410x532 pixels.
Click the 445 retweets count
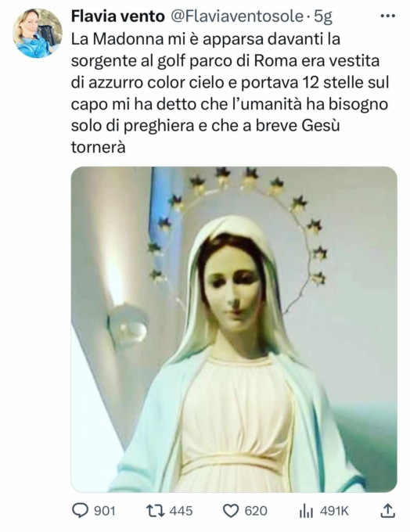tap(181, 511)
